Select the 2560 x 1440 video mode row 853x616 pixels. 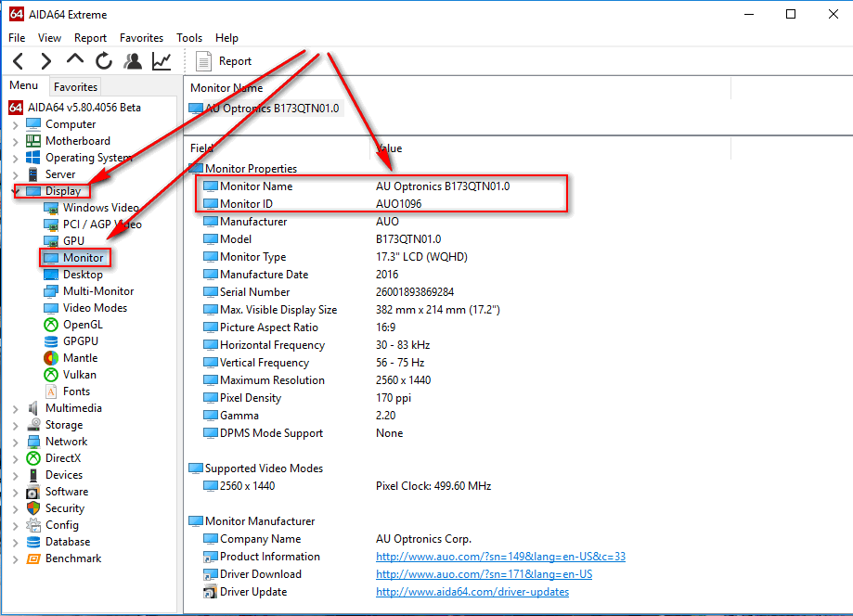(346, 485)
